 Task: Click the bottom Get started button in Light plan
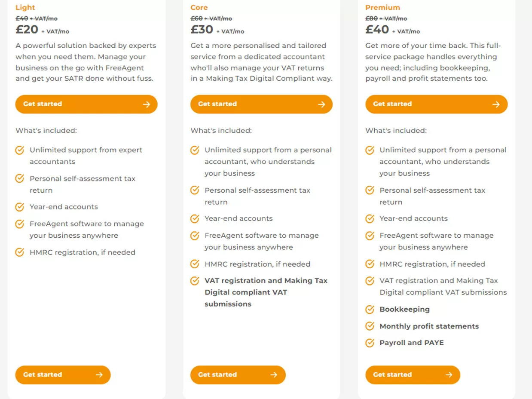[63, 374]
